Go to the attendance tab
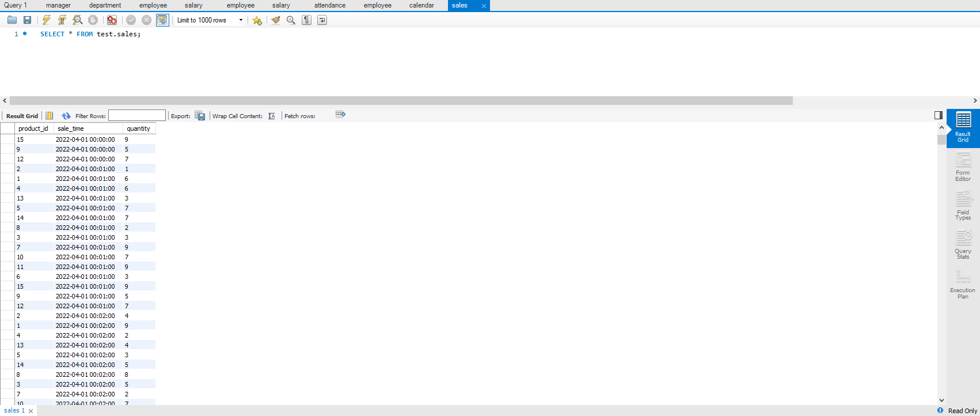980x416 pixels. tap(330, 5)
